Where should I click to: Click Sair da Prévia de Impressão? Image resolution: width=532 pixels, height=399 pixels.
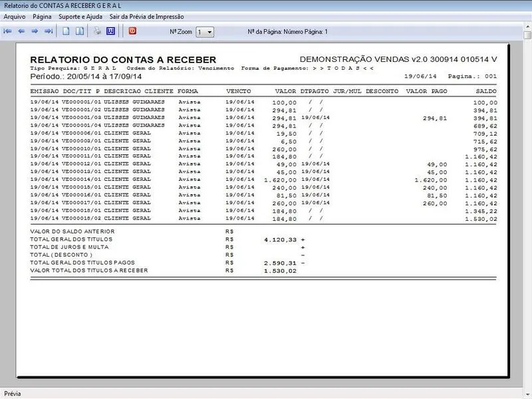146,16
